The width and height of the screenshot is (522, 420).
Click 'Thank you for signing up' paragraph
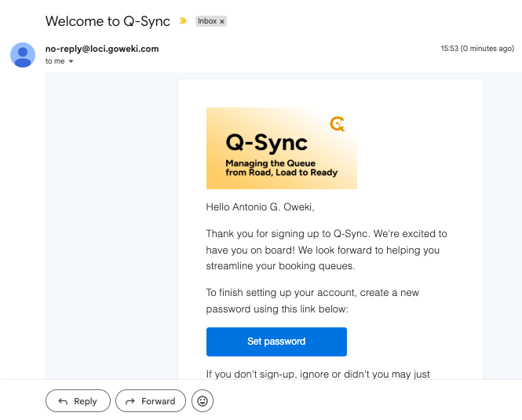pos(327,250)
